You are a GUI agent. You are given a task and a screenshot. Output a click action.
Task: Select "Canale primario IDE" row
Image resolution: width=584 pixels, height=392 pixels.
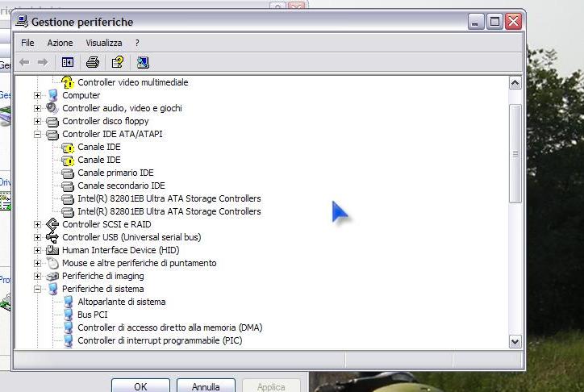coord(115,173)
